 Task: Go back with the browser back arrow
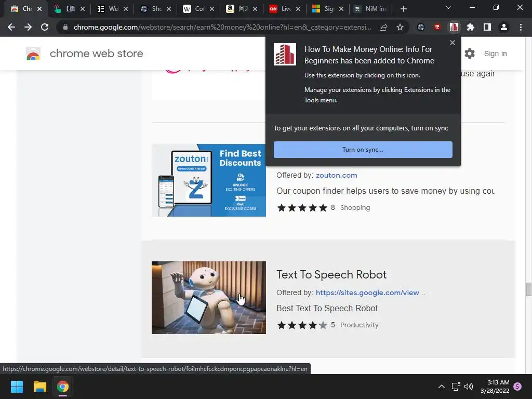point(11,27)
